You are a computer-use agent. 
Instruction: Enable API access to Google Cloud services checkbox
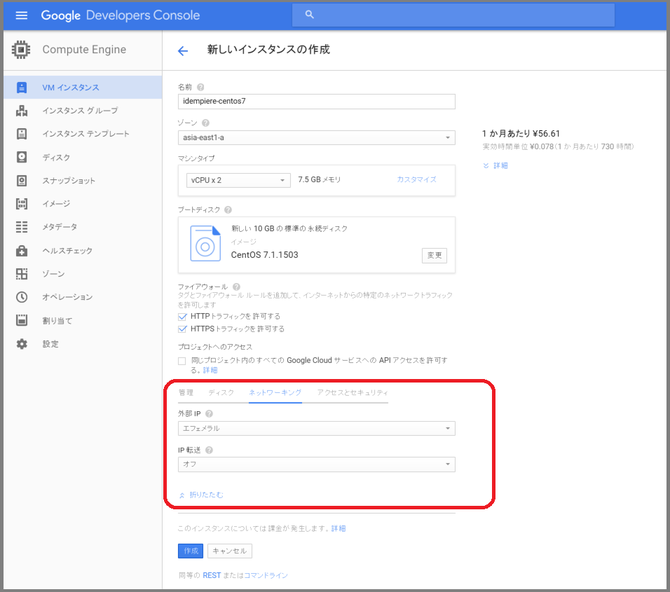(182, 361)
